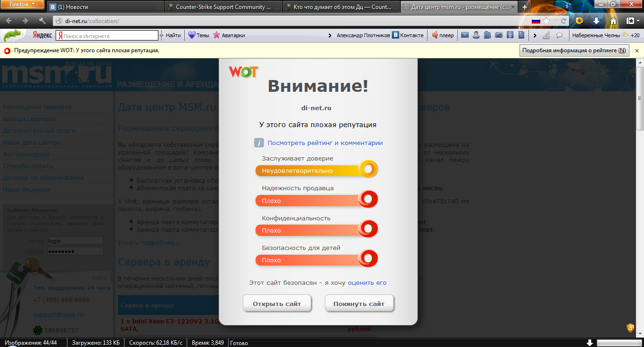Viewport: 644px width, 347px height.
Task: Open the URL history dropdown triangle
Action: pos(556,21)
